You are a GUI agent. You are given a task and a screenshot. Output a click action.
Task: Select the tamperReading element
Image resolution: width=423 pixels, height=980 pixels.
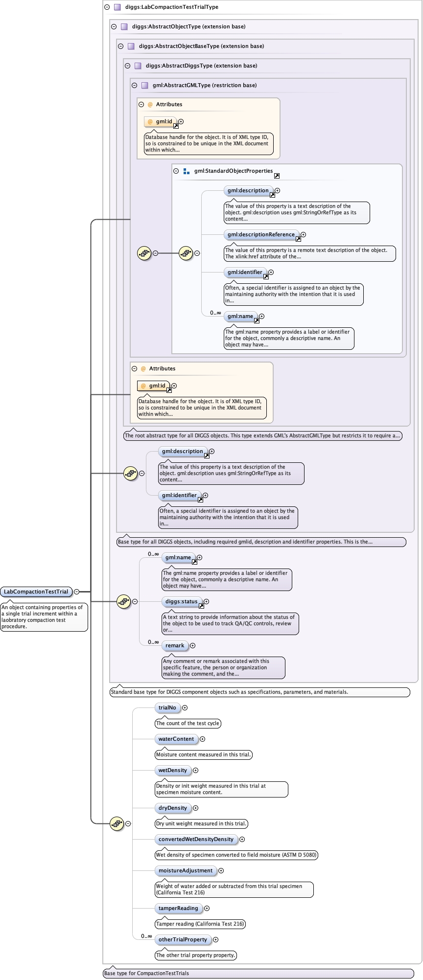(x=178, y=908)
